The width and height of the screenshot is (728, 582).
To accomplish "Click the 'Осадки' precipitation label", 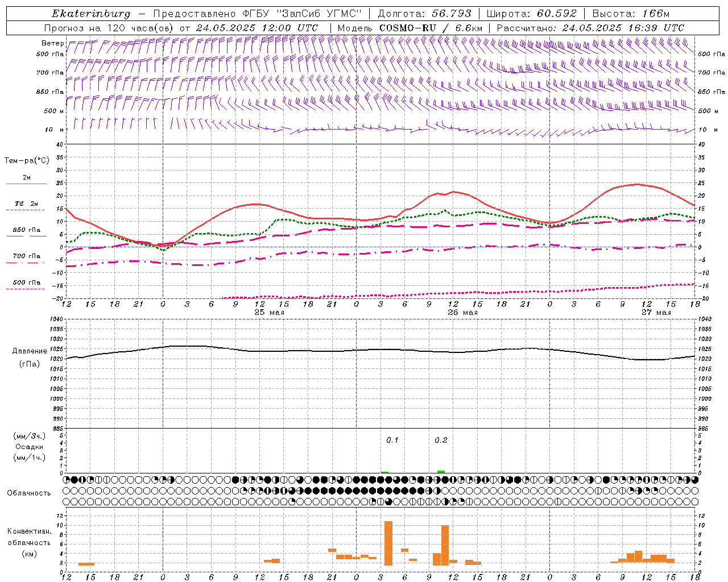I will coord(30,447).
